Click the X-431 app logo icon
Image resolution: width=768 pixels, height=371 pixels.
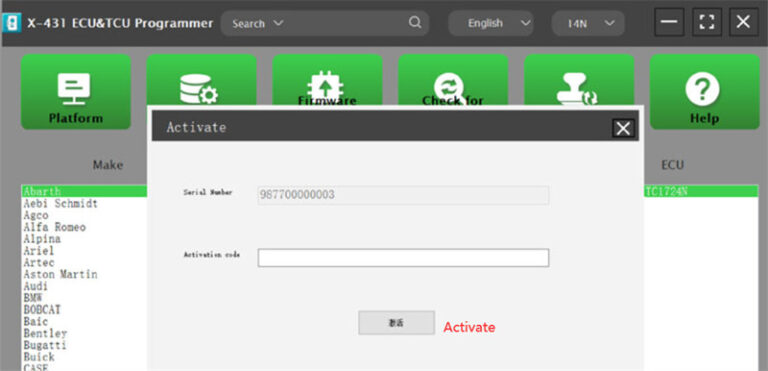tap(12, 23)
